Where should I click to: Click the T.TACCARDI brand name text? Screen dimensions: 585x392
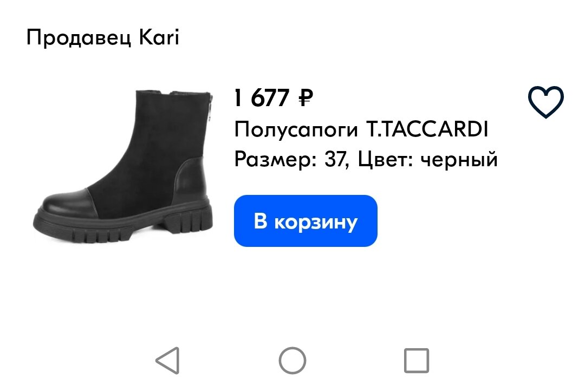(x=427, y=129)
